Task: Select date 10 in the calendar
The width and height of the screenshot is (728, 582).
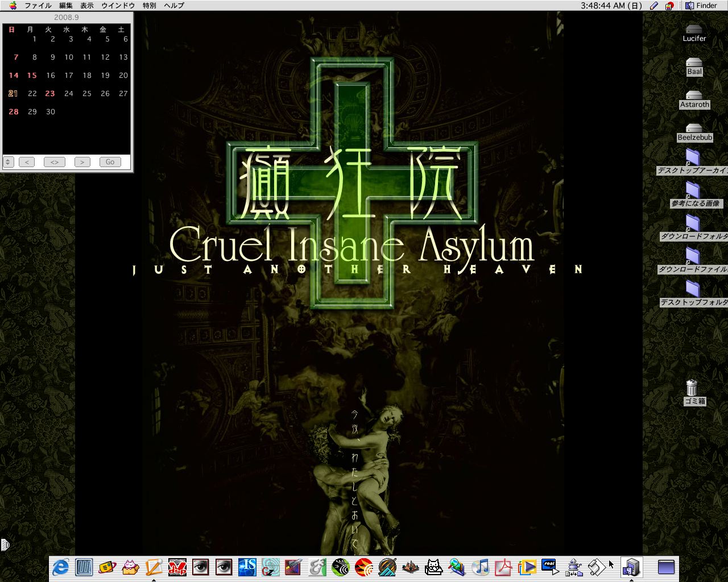Action: coord(68,57)
